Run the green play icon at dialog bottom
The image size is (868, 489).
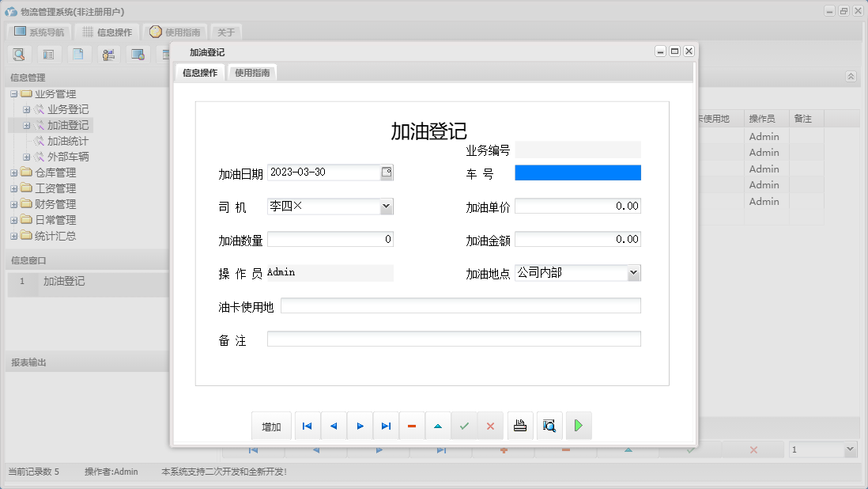click(x=578, y=426)
